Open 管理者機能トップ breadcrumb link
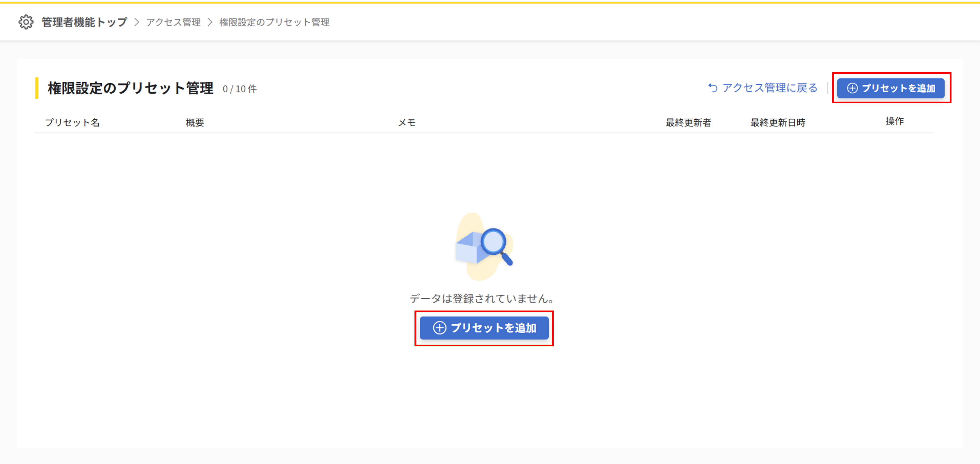The width and height of the screenshot is (980, 464). coord(84,22)
